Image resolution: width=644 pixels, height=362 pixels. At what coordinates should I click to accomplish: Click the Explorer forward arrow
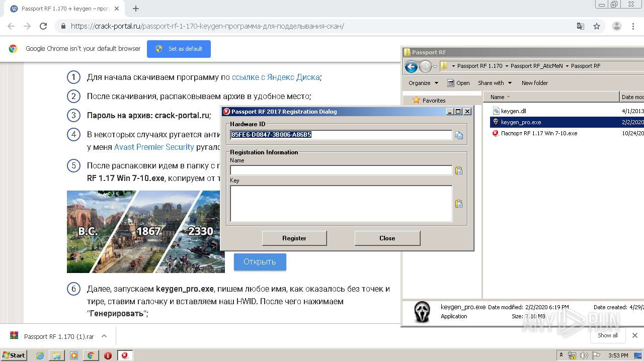point(425,66)
